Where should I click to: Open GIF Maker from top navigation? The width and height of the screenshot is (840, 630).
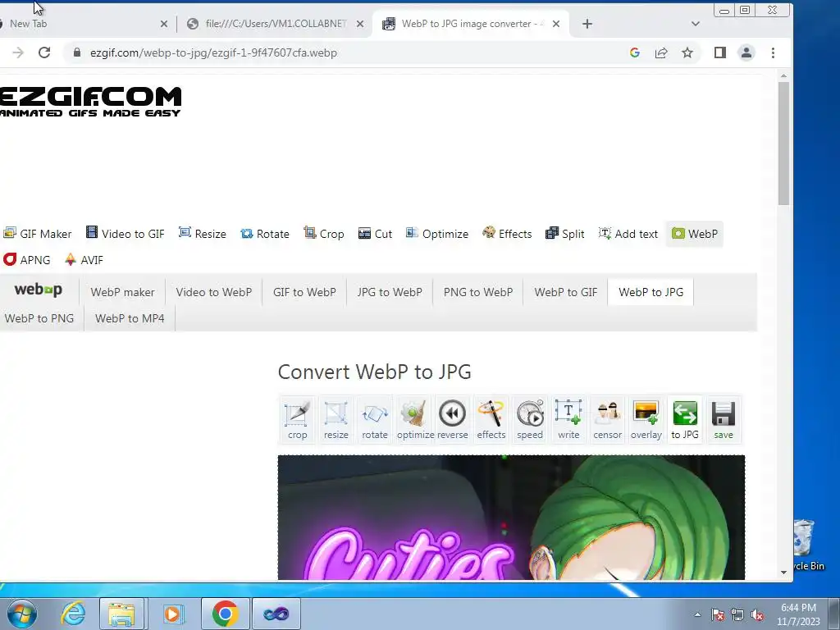(x=38, y=234)
